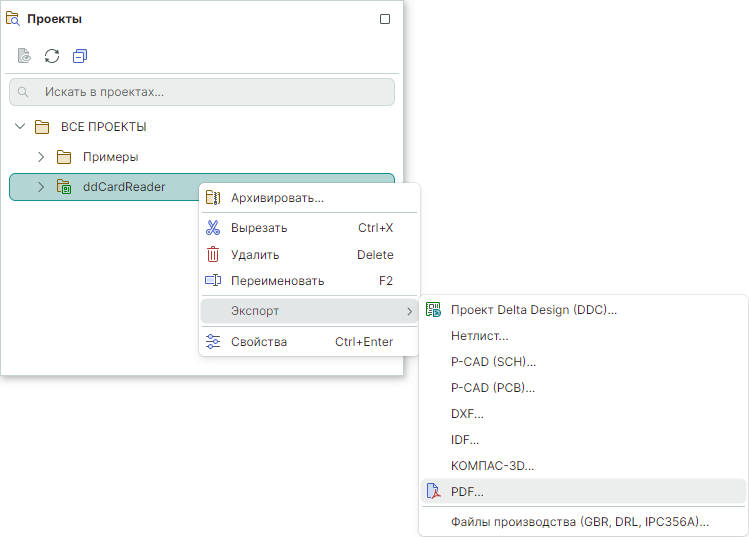Image resolution: width=749 pixels, height=537 pixels.
Task: Export as PDF from the submenu
Action: (467, 492)
